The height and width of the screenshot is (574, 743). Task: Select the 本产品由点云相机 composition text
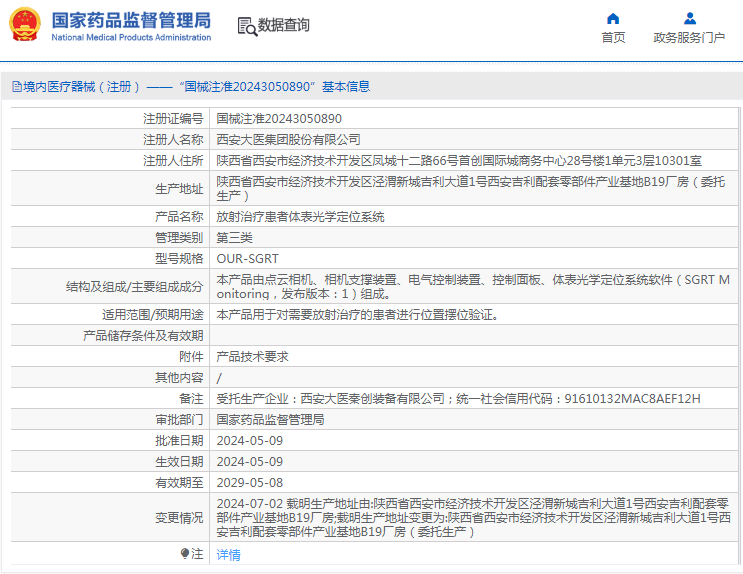[473, 287]
